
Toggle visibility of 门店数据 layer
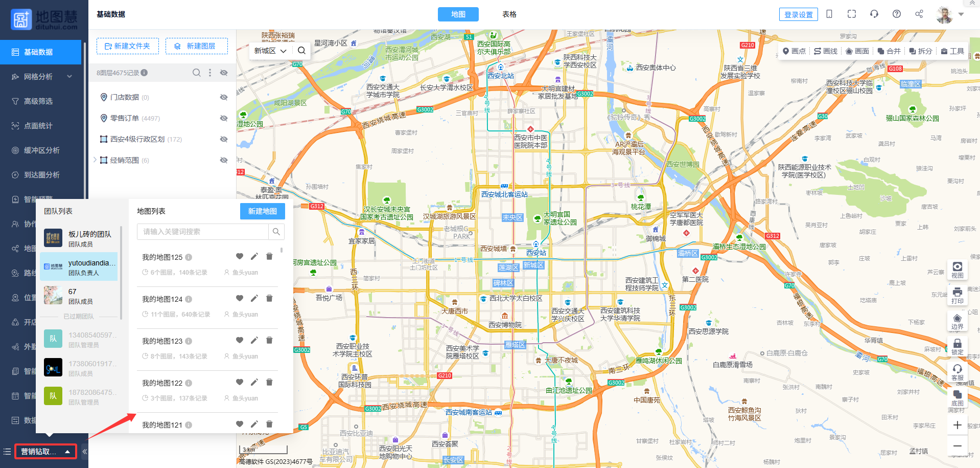(224, 97)
